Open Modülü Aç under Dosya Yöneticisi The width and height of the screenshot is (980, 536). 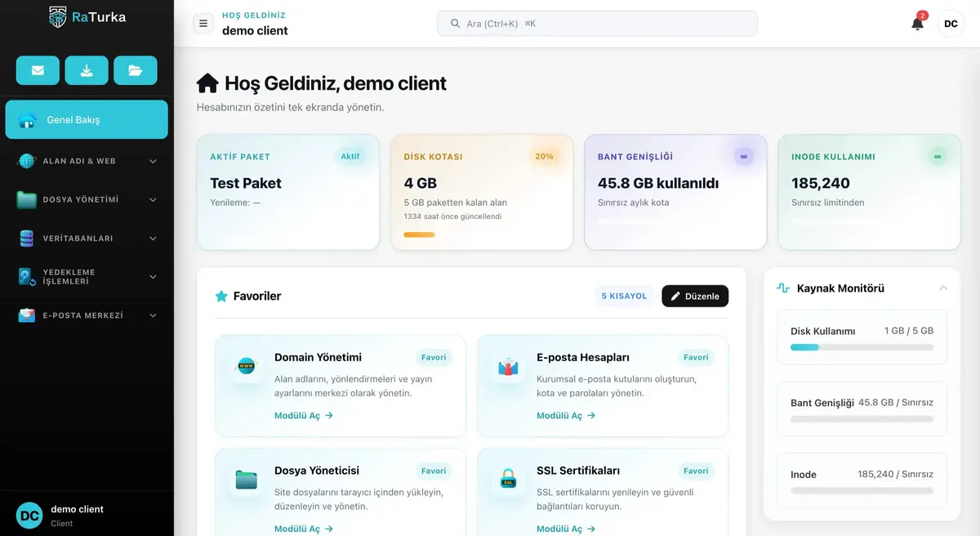(x=304, y=529)
